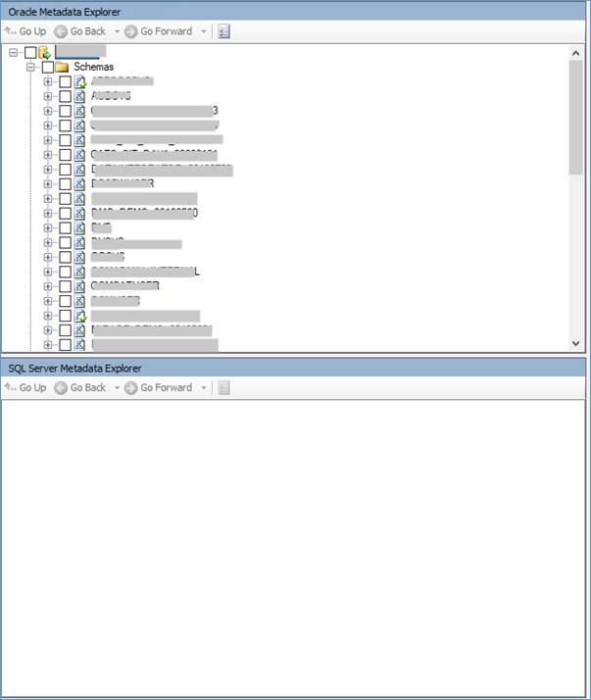Collapse the Schemas folder node
Viewport: 591px width, 700px height.
(x=30, y=68)
